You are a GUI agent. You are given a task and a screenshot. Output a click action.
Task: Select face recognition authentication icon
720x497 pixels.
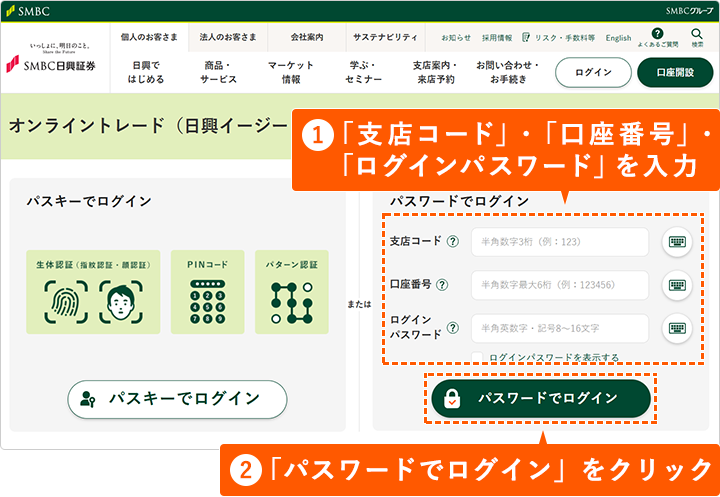point(121,302)
